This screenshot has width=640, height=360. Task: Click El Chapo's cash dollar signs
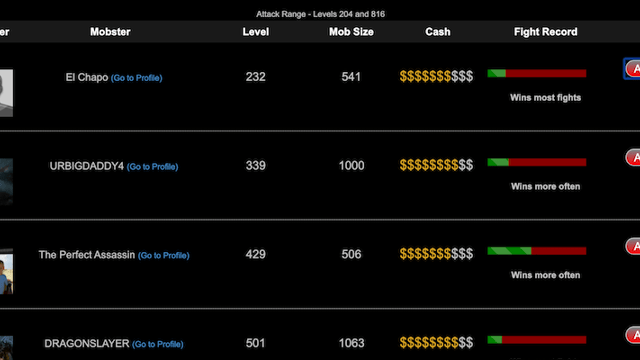pyautogui.click(x=436, y=76)
